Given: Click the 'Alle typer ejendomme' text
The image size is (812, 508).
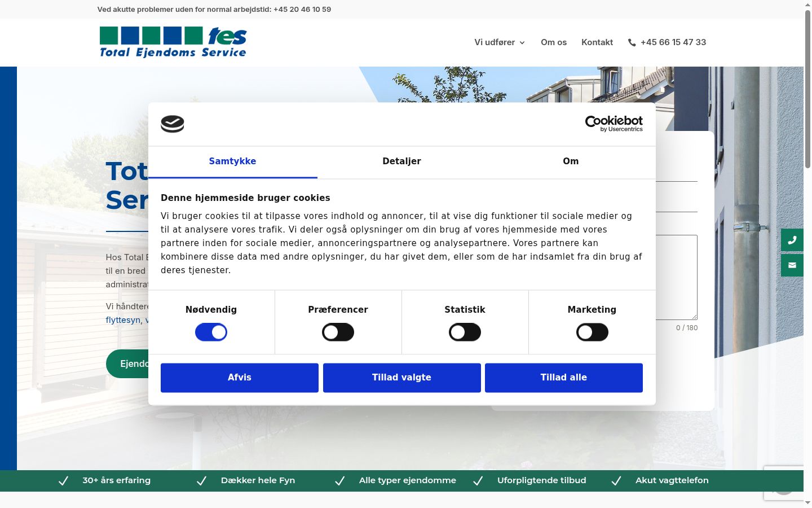Looking at the screenshot, I should click(x=408, y=480).
